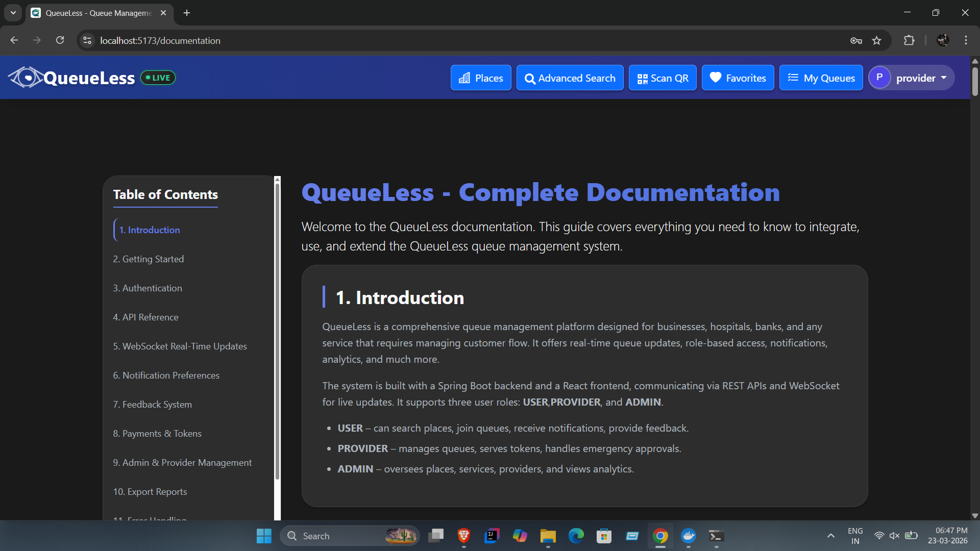
Task: Open Copilot from the taskbar
Action: point(520,536)
